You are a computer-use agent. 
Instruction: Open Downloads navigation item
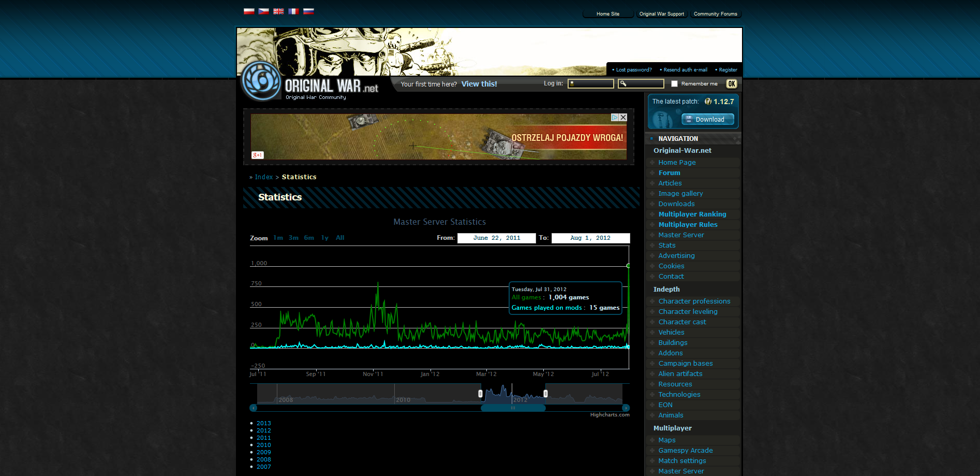[x=676, y=204]
